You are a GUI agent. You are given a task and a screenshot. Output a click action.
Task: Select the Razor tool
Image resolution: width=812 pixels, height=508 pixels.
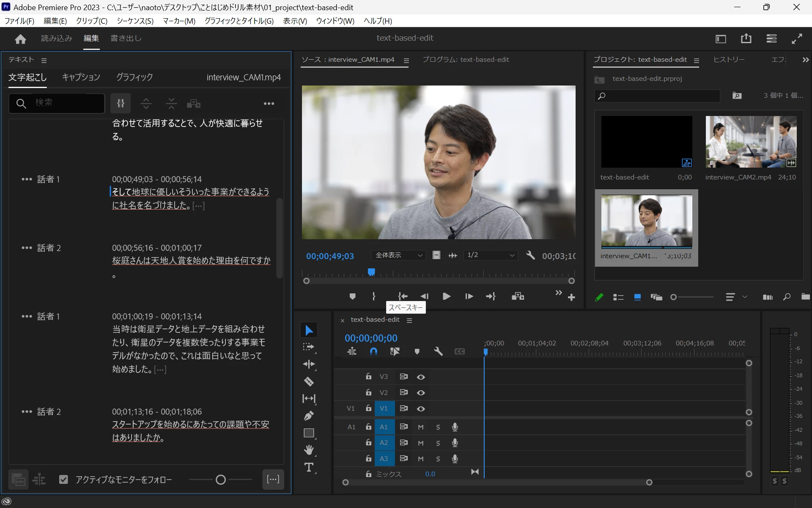coord(309,381)
